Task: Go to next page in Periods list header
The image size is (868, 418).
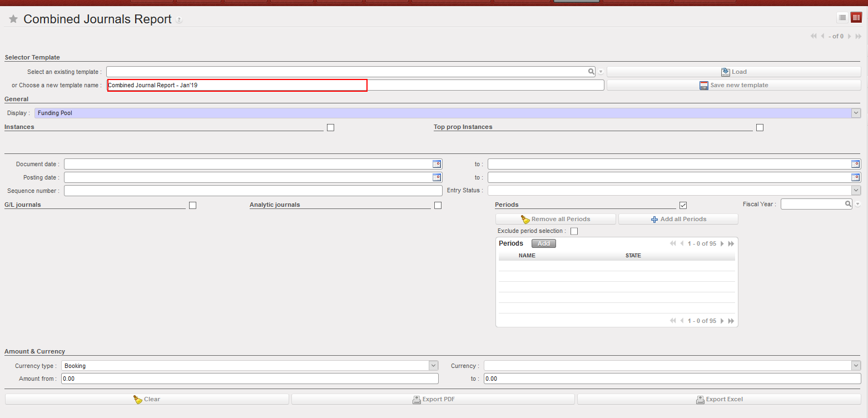Action: [x=722, y=243]
